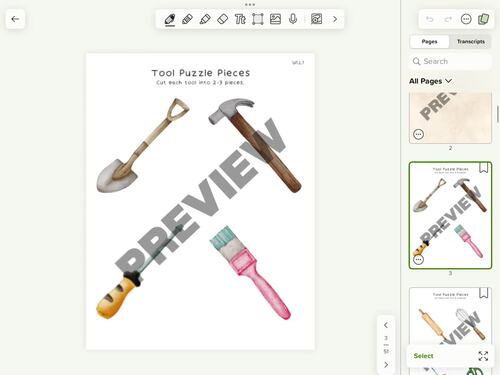Select the Shape frame tool
Viewport: 500px width, 375px height.
[x=258, y=19]
